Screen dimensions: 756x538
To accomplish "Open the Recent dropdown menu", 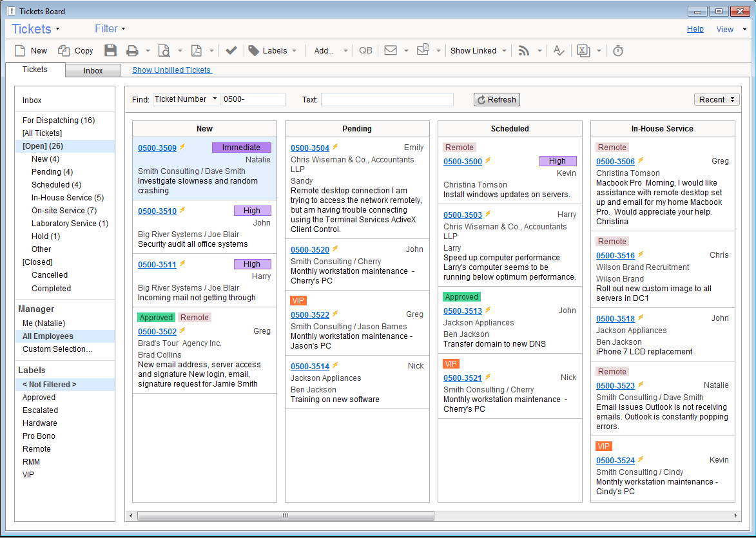I will point(716,99).
